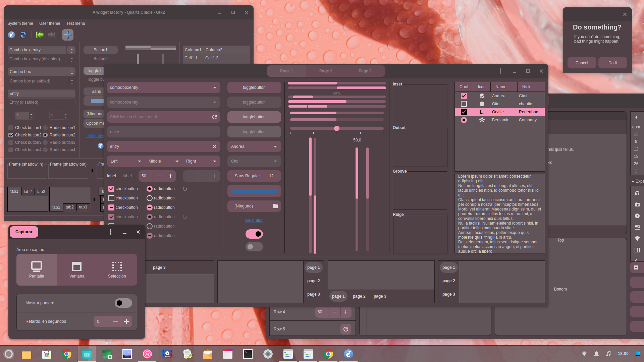
Task: Click the Capturar button
Action: coord(24,232)
